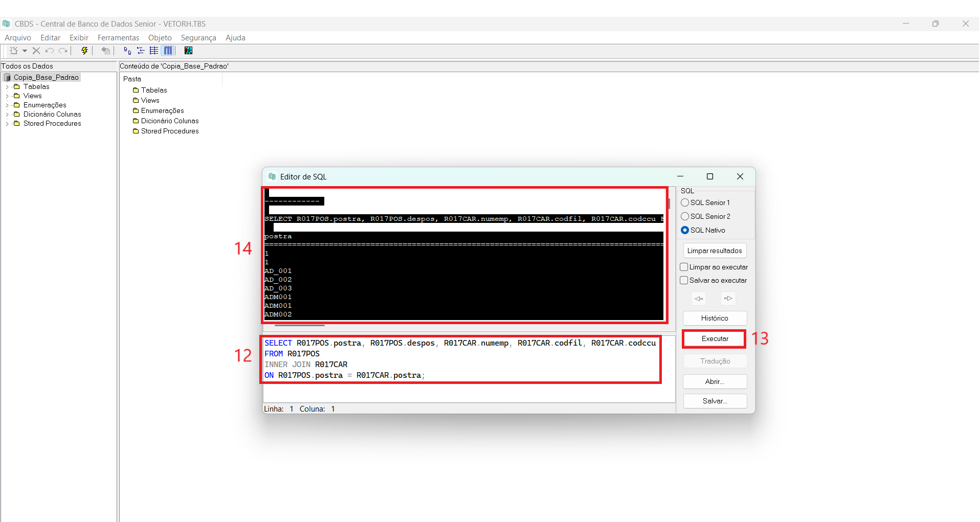Click the CBDS application icon in title bar
The image size is (980, 522).
(6, 24)
